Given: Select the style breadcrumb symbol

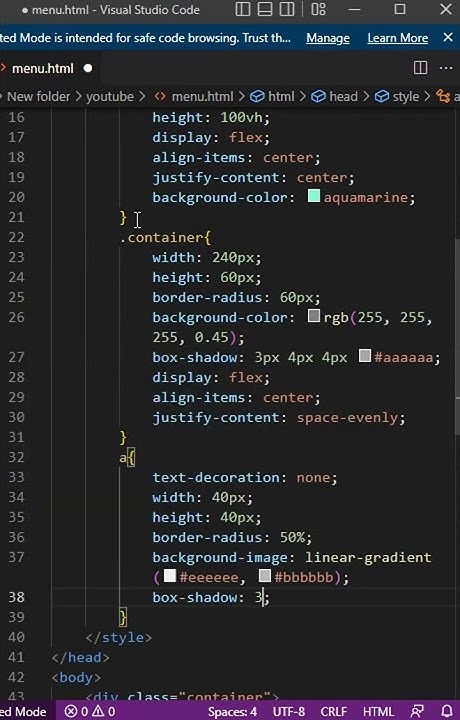Looking at the screenshot, I should pos(397,96).
